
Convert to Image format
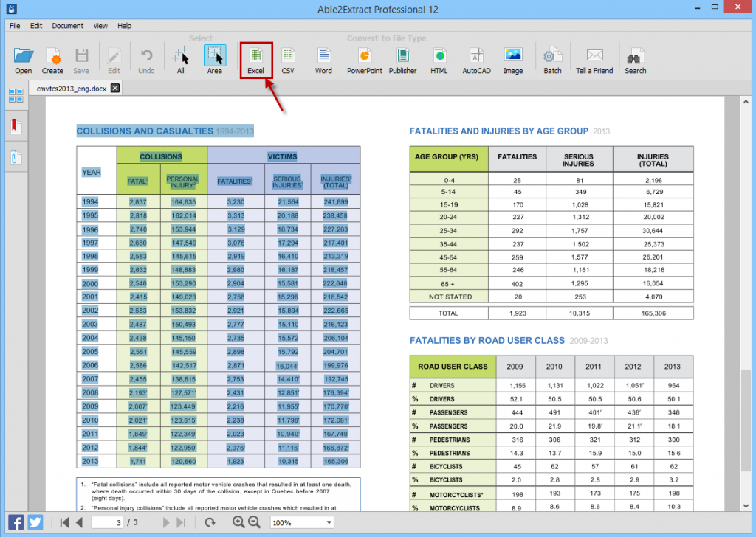(x=513, y=60)
